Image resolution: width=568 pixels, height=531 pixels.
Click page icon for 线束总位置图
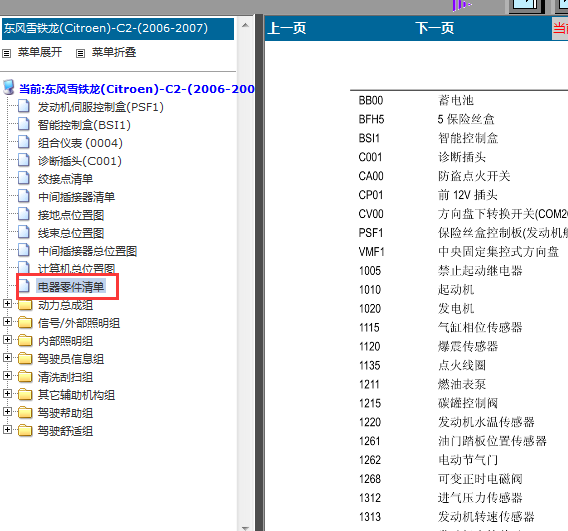(x=24, y=233)
